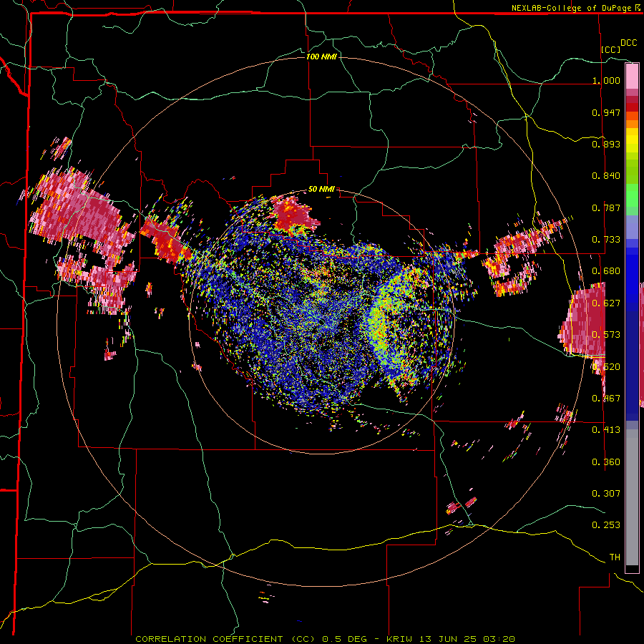644x644 pixels.
Task: Select the 0.733 value on the scale
Action: tap(606, 240)
